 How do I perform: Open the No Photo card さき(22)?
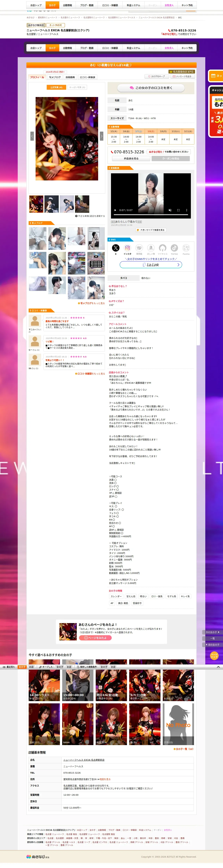[x=178, y=724]
